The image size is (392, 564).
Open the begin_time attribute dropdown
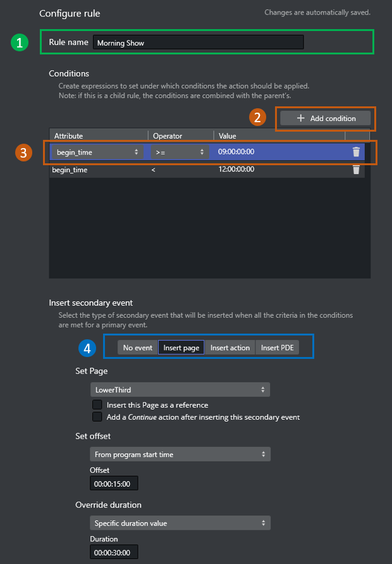[97, 152]
